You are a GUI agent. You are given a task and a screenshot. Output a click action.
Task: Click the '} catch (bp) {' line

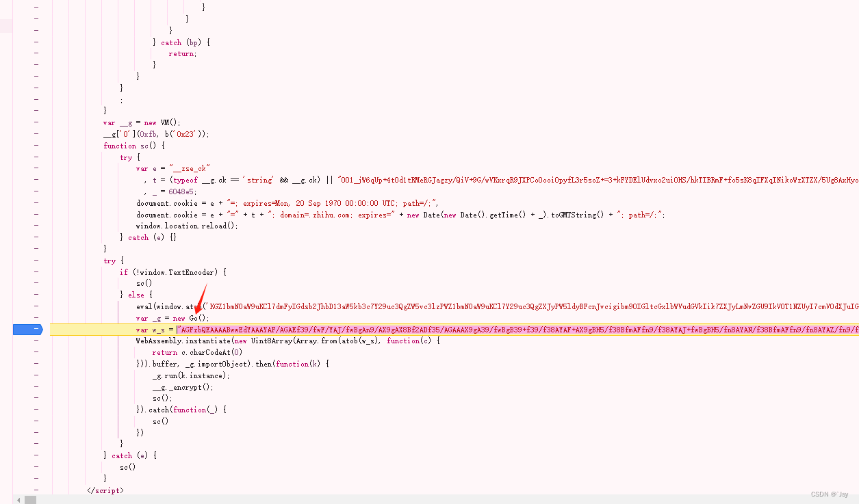click(181, 42)
